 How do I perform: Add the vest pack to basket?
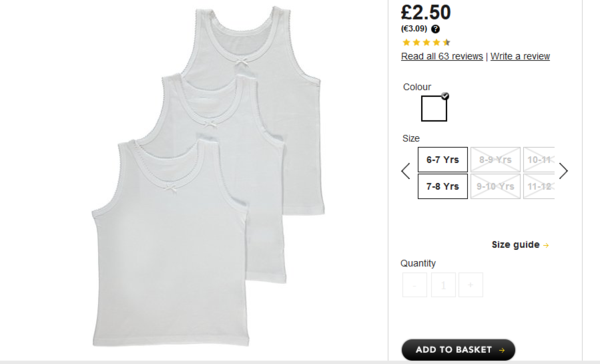tap(458, 350)
